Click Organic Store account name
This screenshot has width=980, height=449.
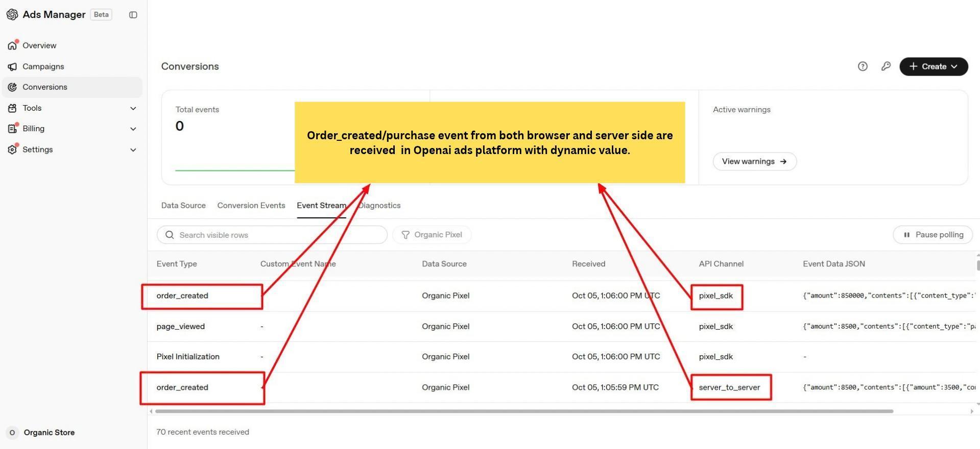[x=49, y=433]
